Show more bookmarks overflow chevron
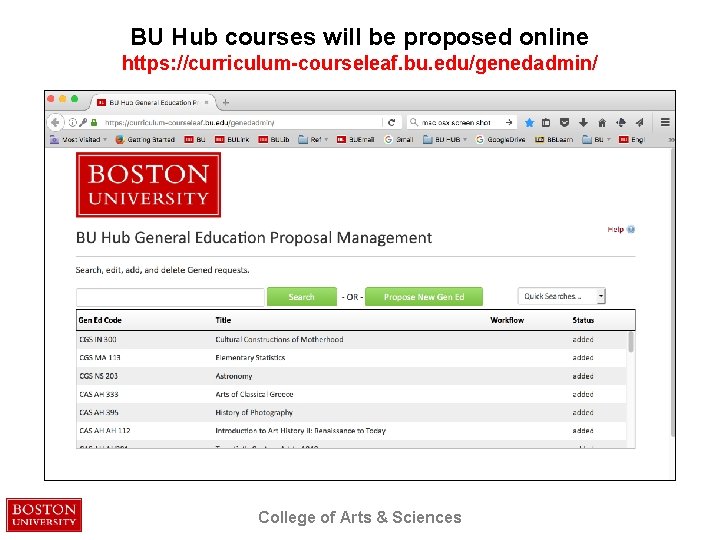 tap(671, 140)
